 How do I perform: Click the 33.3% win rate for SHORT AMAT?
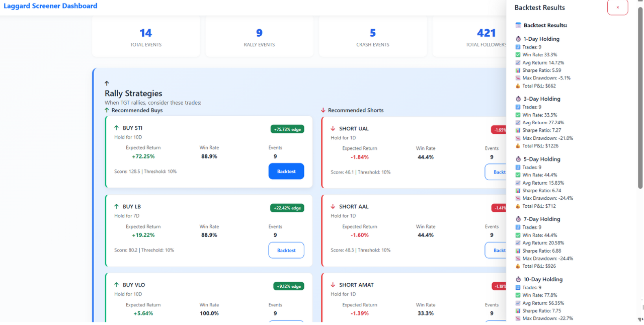click(426, 313)
